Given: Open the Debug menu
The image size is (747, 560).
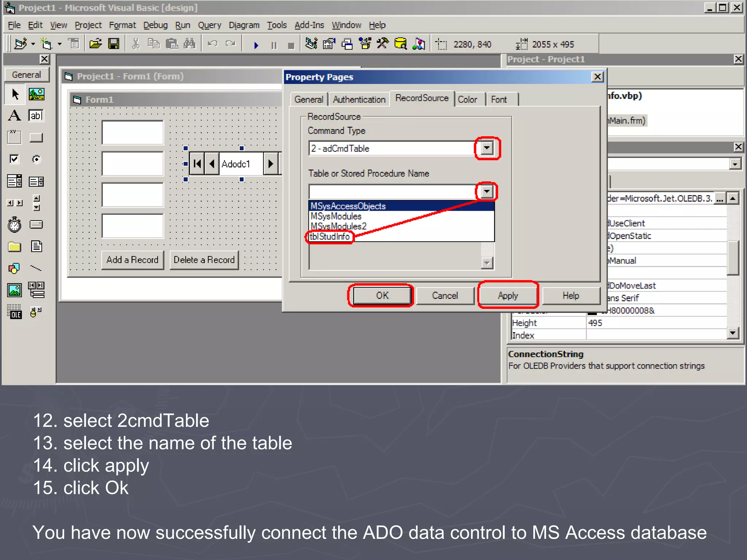Looking at the screenshot, I should (x=155, y=25).
